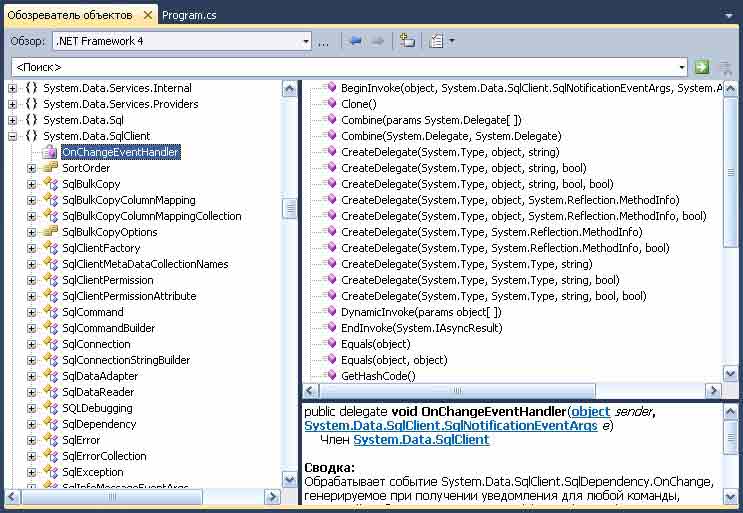743x513 pixels.
Task: Click into the Поиск search field
Action: [x=344, y=67]
